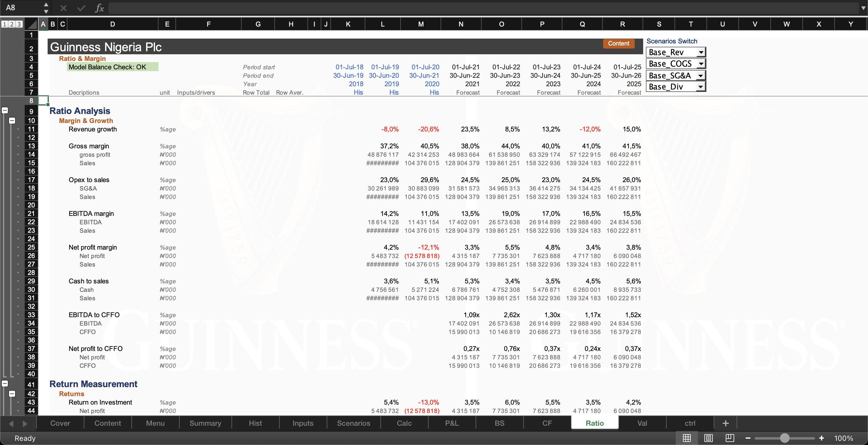This screenshot has height=445, width=868.
Task: Open the insert function fx button
Action: [99, 8]
